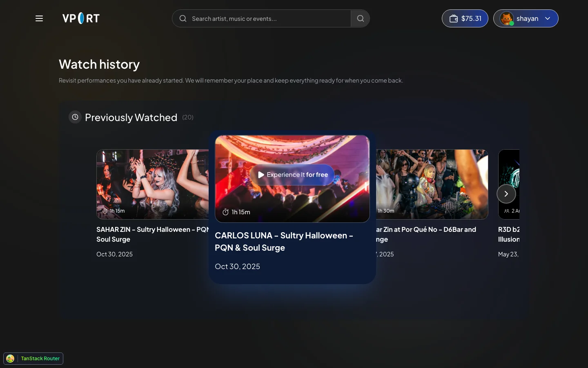Advance carousel with next arrow
This screenshot has height=368, width=588.
click(x=506, y=194)
